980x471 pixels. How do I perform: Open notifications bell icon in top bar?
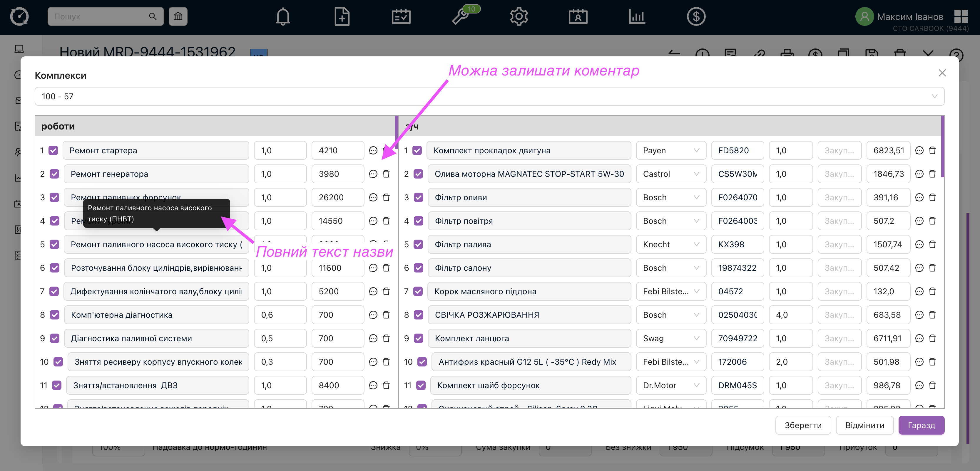[283, 17]
